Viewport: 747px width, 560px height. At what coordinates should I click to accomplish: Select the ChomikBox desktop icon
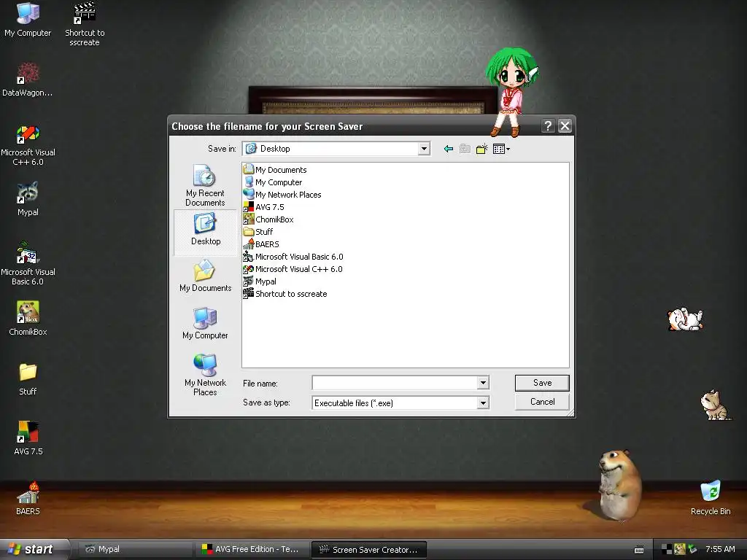(x=28, y=319)
